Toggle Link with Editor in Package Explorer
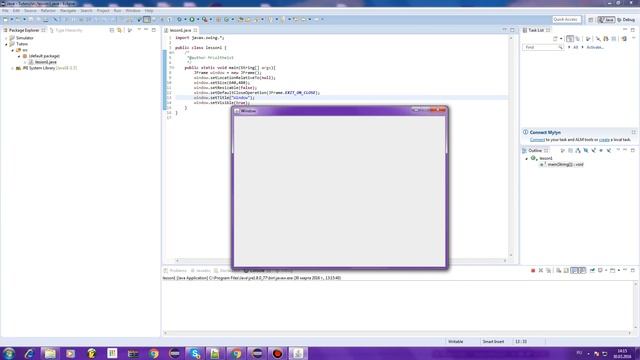Viewport: 640px width, 360px height. [119, 30]
